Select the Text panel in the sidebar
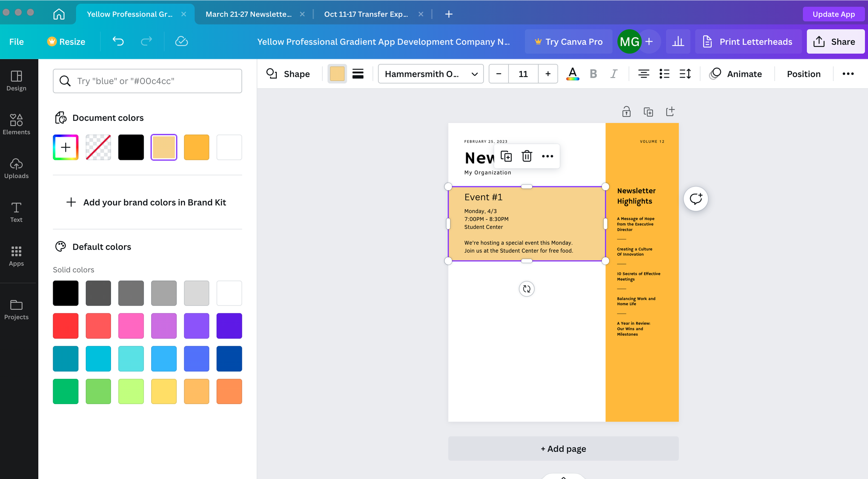 point(16,212)
